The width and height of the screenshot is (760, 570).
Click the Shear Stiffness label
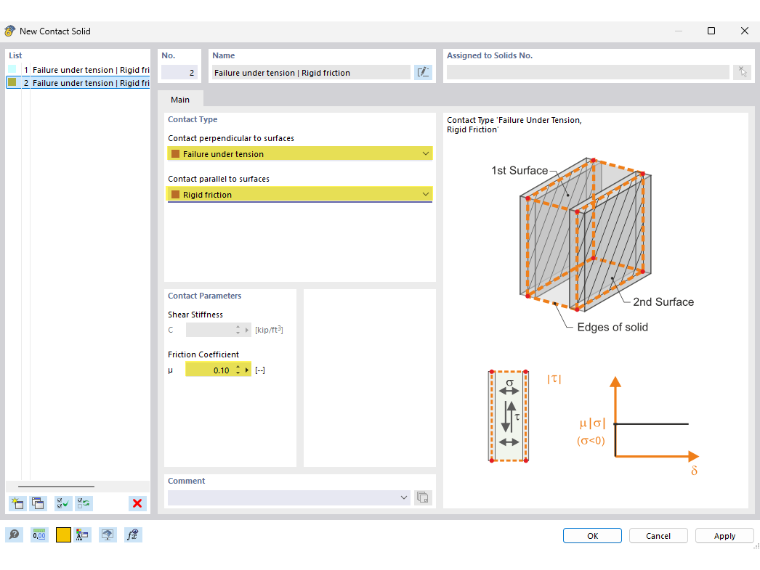point(195,315)
